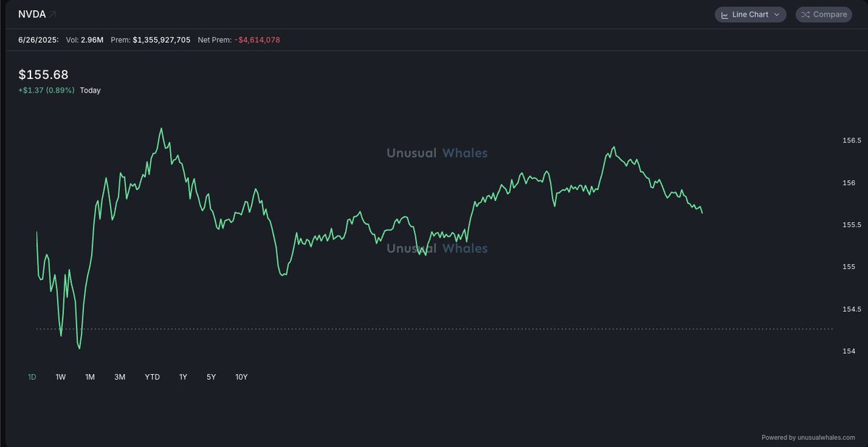Viewport: 868px width, 447px height.
Task: Select the 1D time range
Action: point(32,377)
